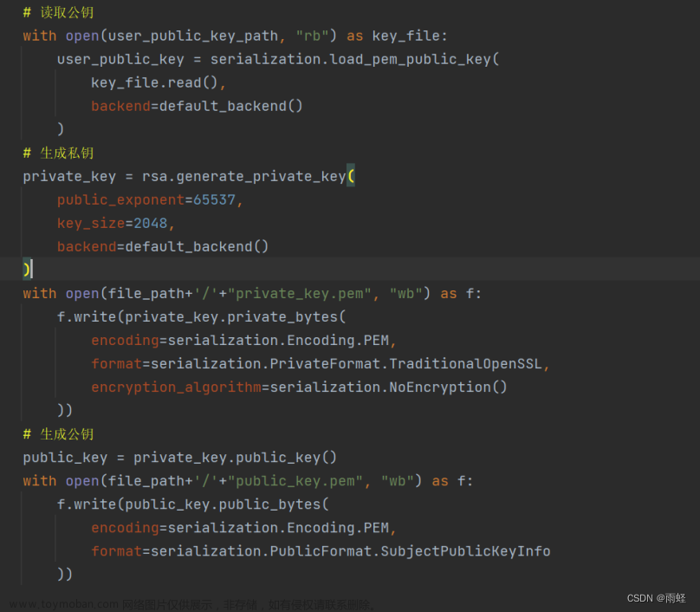Click 'public_exponent=65537,' line
This screenshot has height=612, width=700.
pos(150,199)
